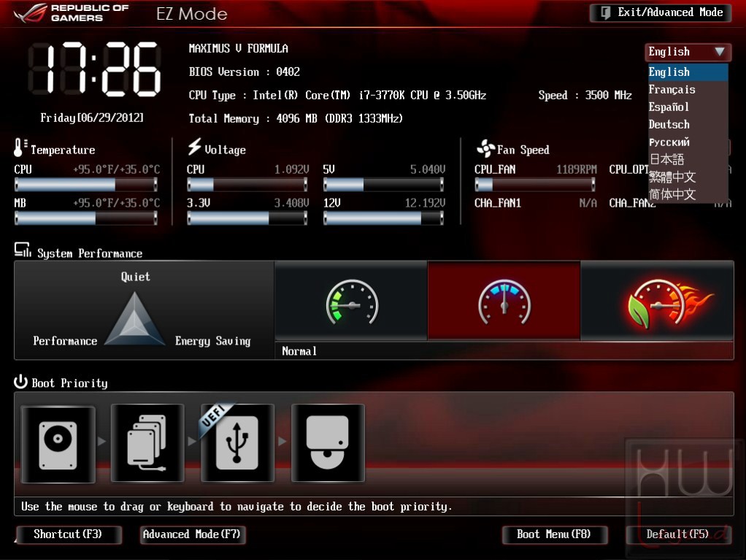Open the Boot Menu (F8)
The height and width of the screenshot is (560, 746).
tap(554, 534)
